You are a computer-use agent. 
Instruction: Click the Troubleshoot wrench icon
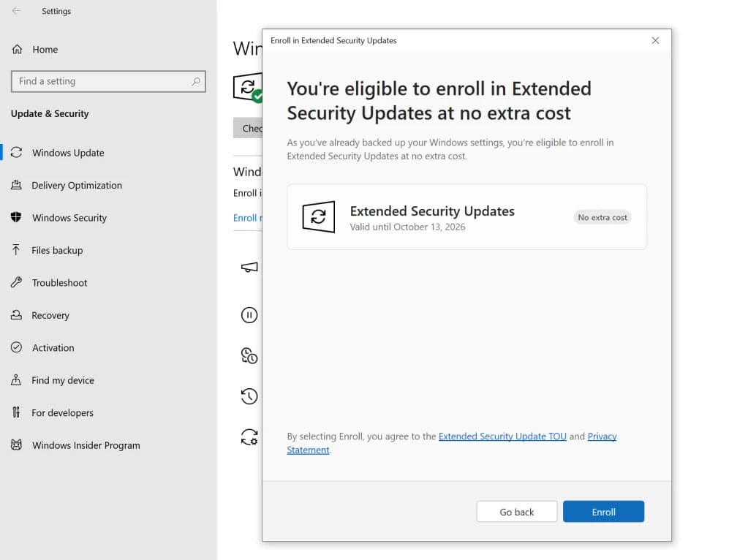tap(16, 283)
